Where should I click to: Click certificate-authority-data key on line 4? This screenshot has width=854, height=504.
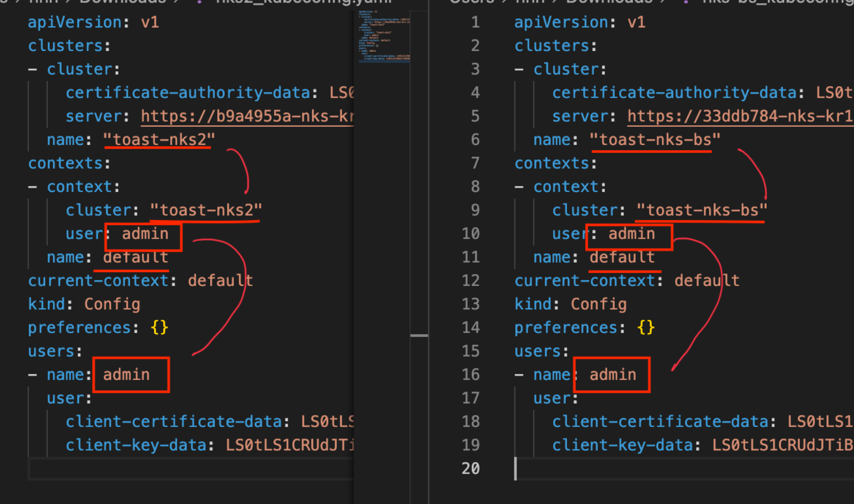pos(674,93)
